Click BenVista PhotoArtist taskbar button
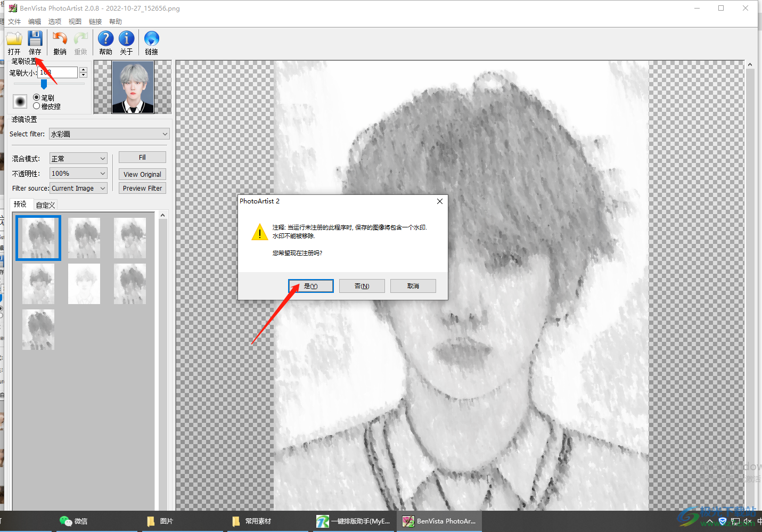The width and height of the screenshot is (762, 532). [x=440, y=521]
